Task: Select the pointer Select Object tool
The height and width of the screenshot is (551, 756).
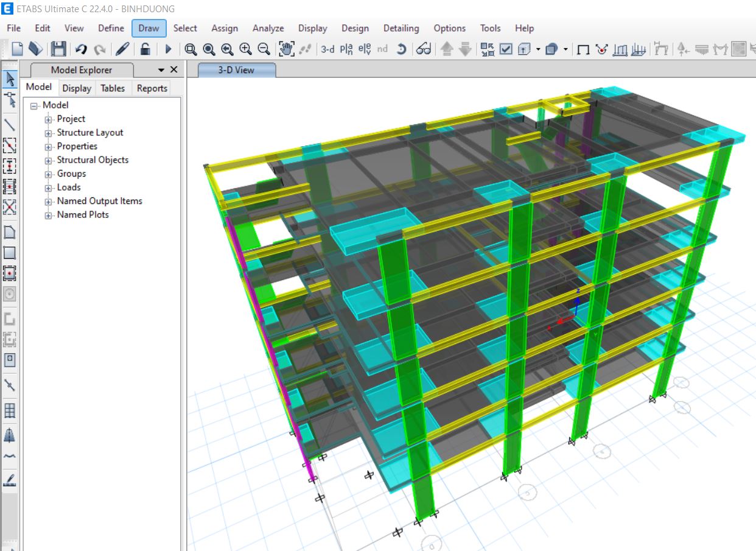Action: (10, 79)
